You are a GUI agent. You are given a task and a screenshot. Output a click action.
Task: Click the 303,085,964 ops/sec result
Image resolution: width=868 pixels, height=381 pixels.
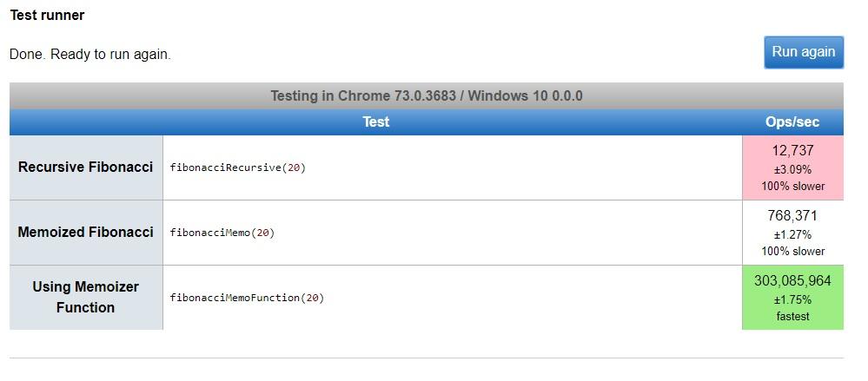792,280
